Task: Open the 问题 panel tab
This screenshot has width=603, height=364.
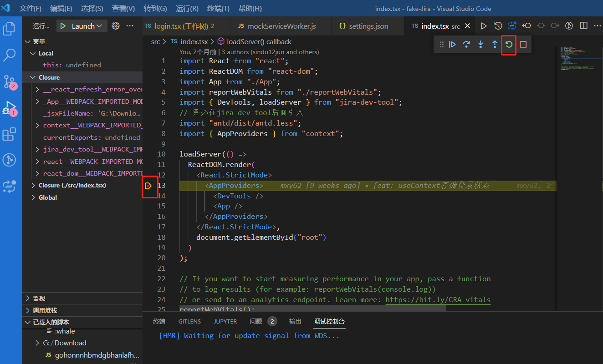Action: tap(263, 321)
